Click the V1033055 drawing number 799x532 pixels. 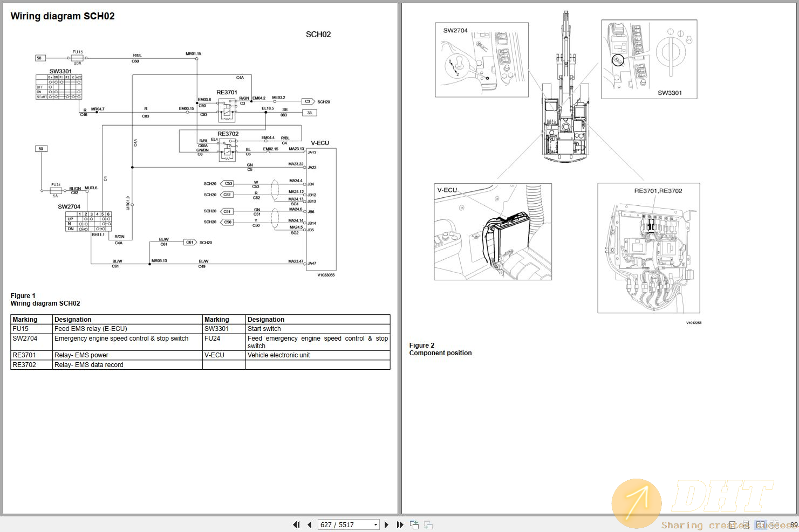(x=326, y=275)
